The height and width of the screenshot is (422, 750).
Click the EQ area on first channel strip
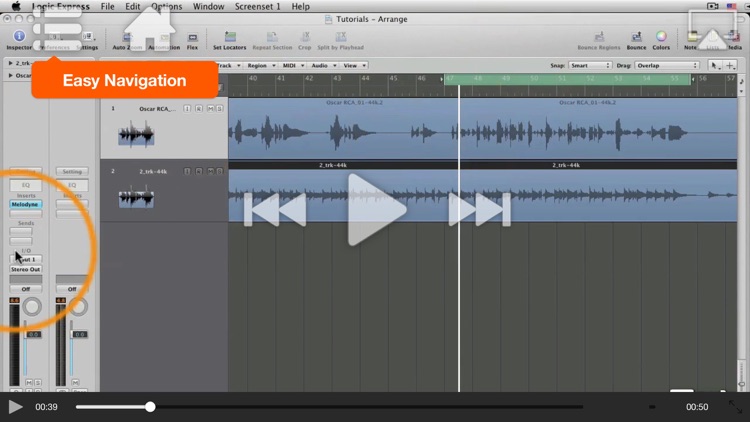(x=26, y=185)
